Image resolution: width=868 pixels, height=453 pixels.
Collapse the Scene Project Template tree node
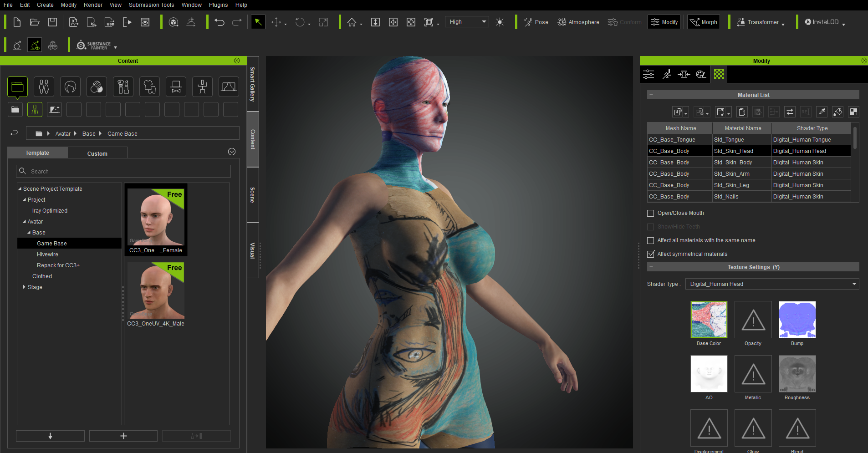20,189
